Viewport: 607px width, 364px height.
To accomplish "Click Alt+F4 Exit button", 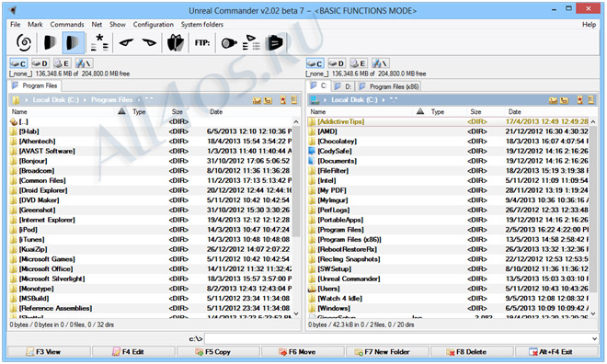I will click(x=556, y=352).
